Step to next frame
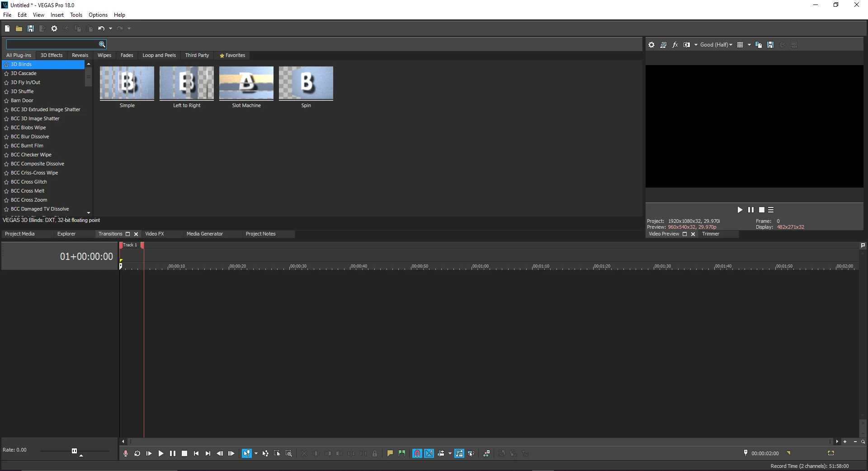 (231, 453)
